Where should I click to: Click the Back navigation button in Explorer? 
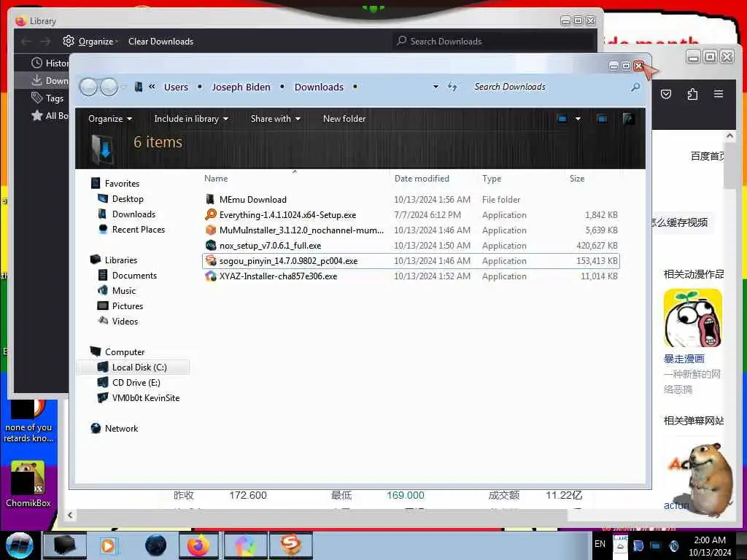click(x=88, y=87)
